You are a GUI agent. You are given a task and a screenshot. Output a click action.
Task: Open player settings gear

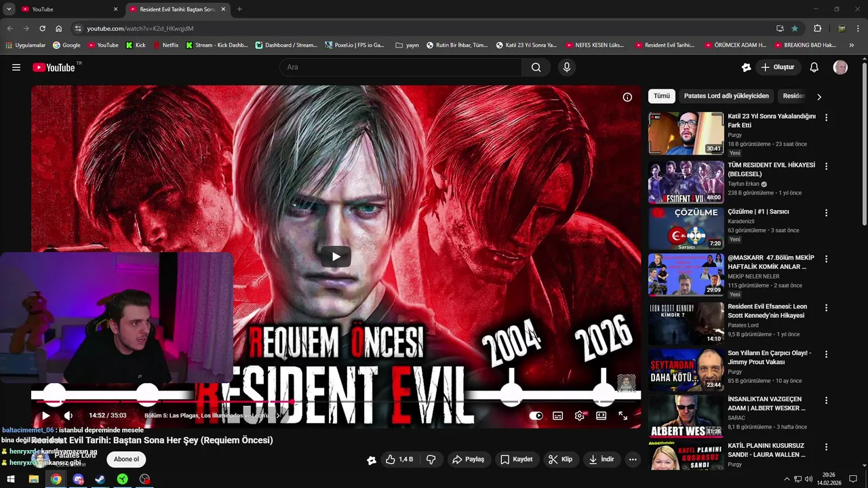[579, 415]
